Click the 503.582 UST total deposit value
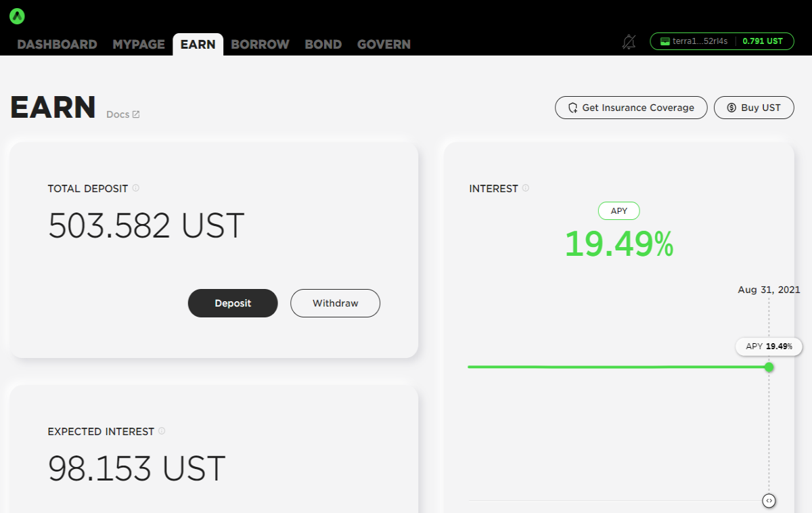This screenshot has height=513, width=812. pos(146,226)
